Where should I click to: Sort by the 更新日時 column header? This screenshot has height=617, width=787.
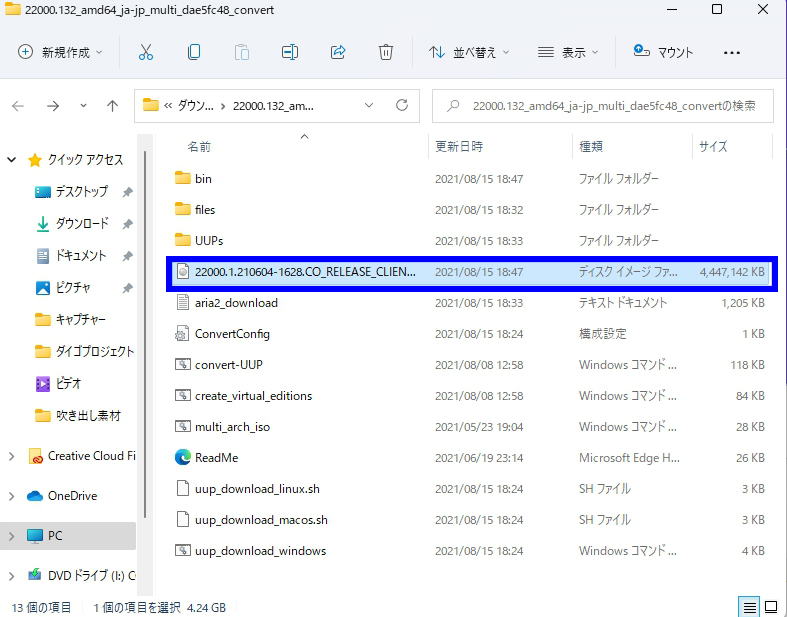[x=459, y=147]
